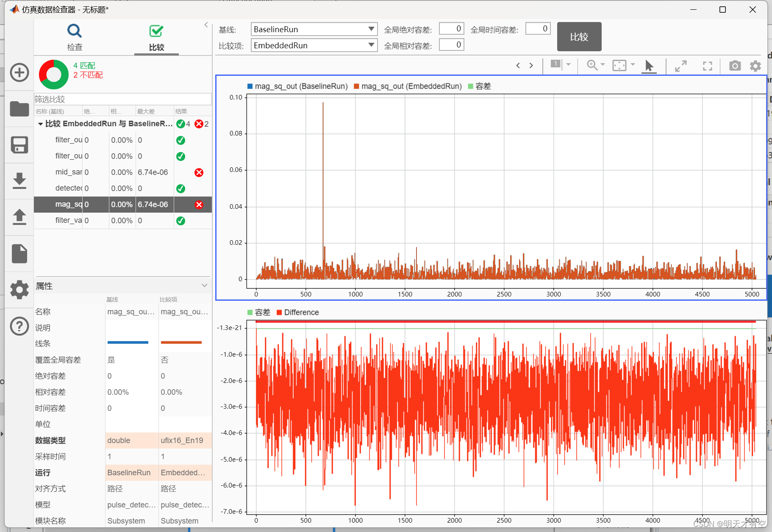
Task: Open plot settings gear in toolbar
Action: click(755, 66)
